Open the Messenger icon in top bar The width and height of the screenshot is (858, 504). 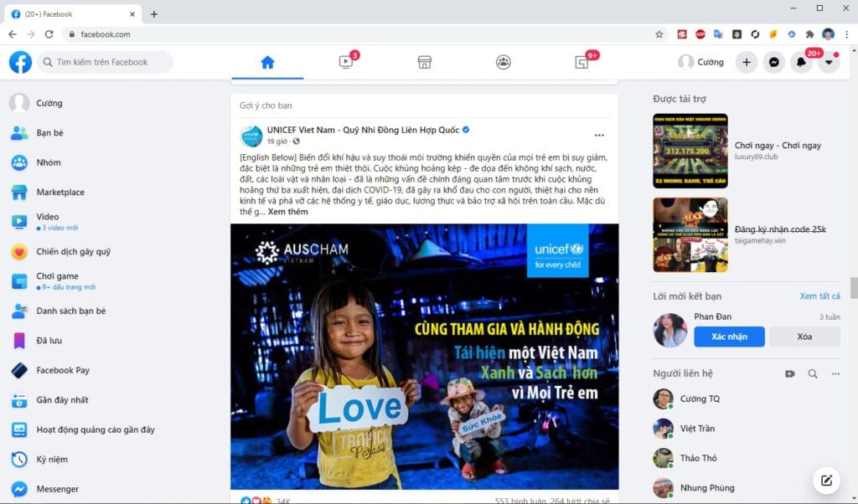pyautogui.click(x=773, y=62)
